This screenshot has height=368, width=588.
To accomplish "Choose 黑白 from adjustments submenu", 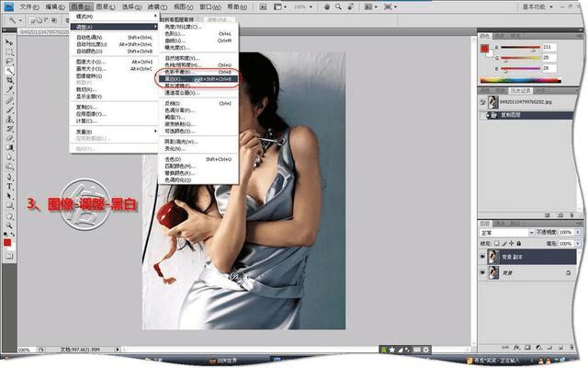I will pyautogui.click(x=198, y=79).
